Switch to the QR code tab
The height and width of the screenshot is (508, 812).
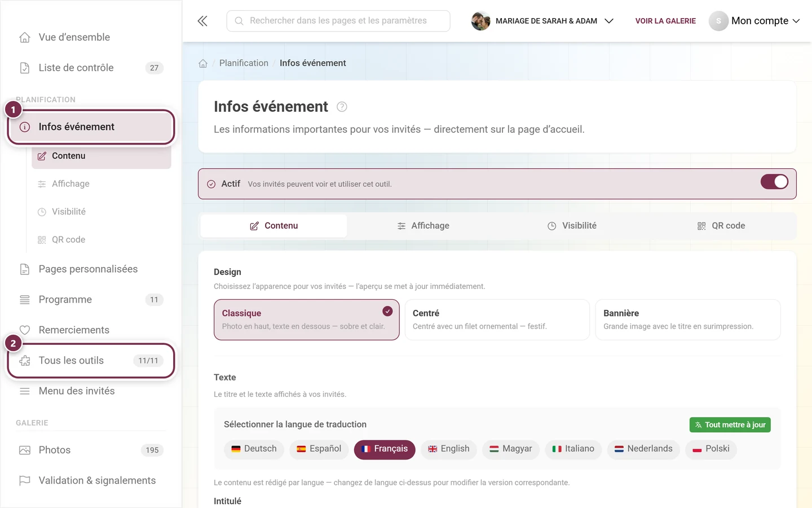(x=721, y=226)
